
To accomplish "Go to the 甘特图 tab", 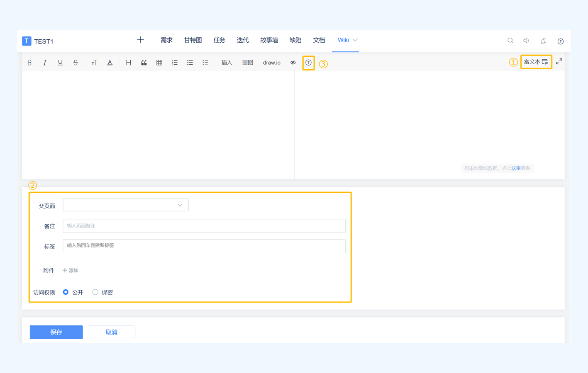I will (x=193, y=40).
